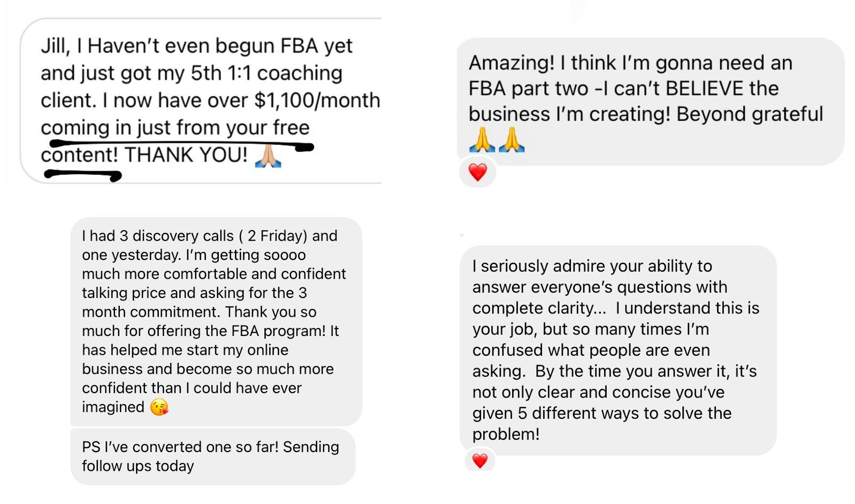
Task: Click the prayer hands emoji after THANK YOU
Action: point(268,156)
